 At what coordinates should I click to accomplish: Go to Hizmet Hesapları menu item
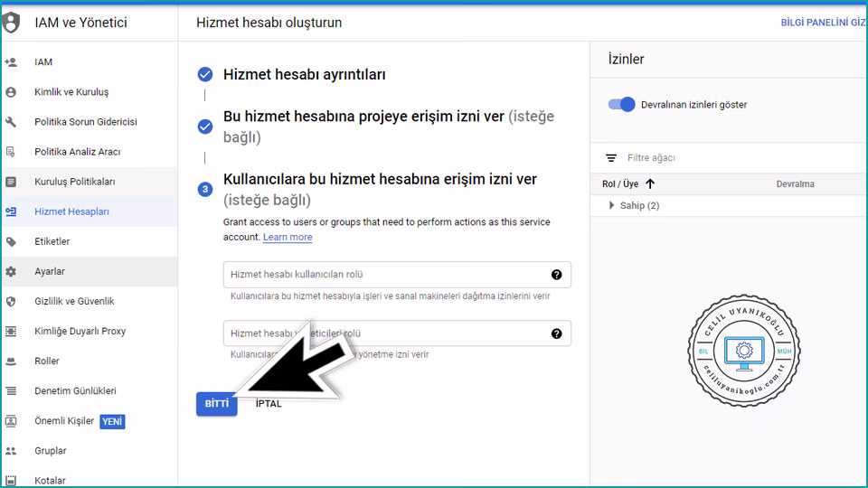[90, 211]
